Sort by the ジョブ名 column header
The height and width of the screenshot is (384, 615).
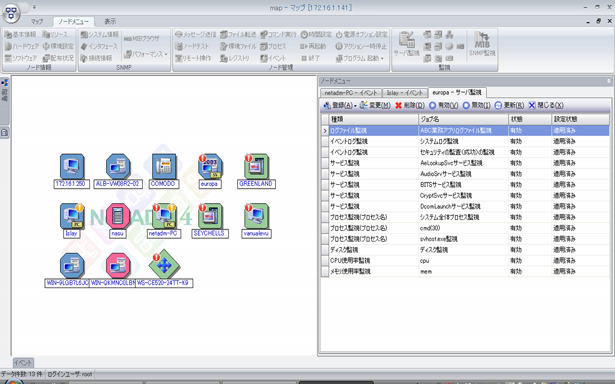click(464, 119)
